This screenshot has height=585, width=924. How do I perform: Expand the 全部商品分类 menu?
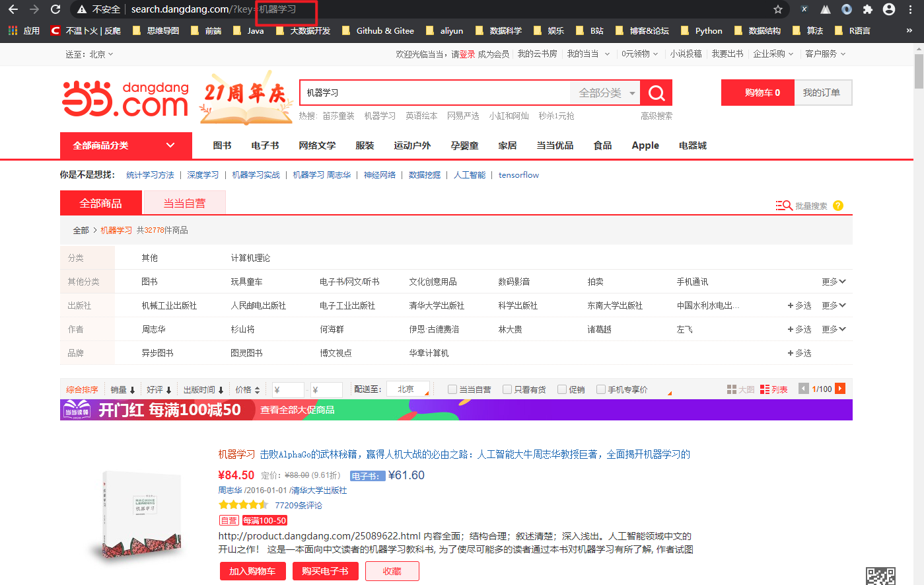125,145
